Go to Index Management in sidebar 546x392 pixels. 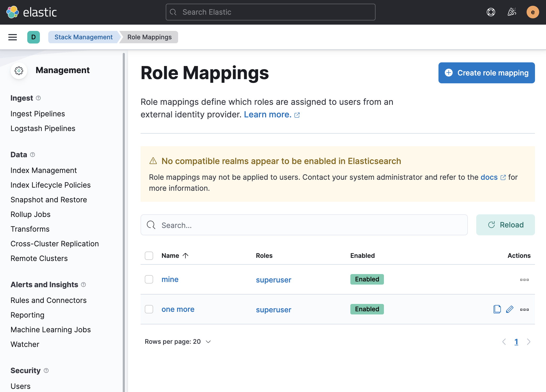pyautogui.click(x=44, y=170)
